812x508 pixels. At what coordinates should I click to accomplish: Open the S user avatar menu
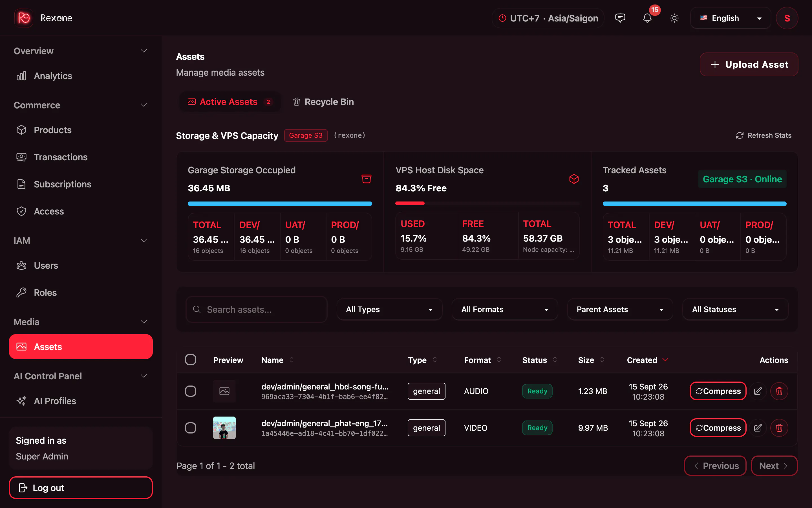click(787, 18)
